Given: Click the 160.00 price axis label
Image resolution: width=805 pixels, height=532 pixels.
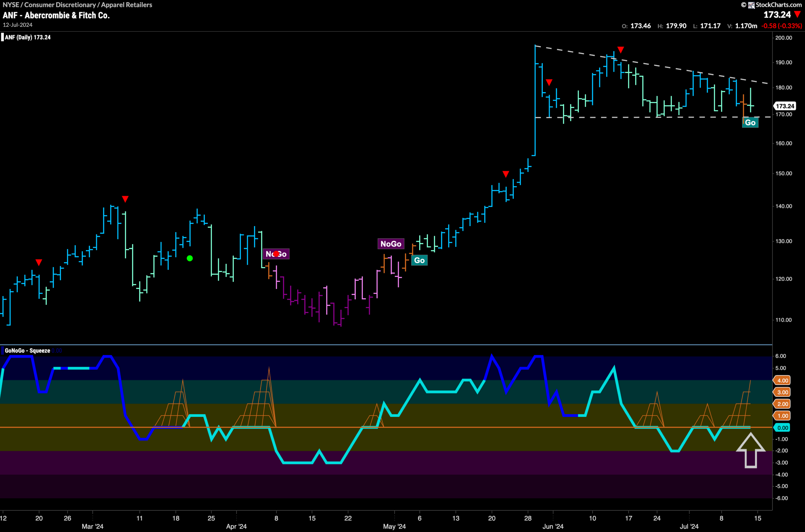Looking at the screenshot, I should [x=784, y=143].
